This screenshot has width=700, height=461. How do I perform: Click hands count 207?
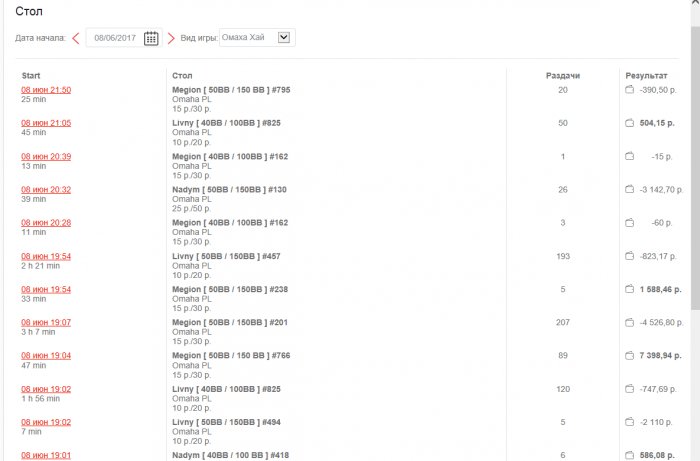(563, 322)
